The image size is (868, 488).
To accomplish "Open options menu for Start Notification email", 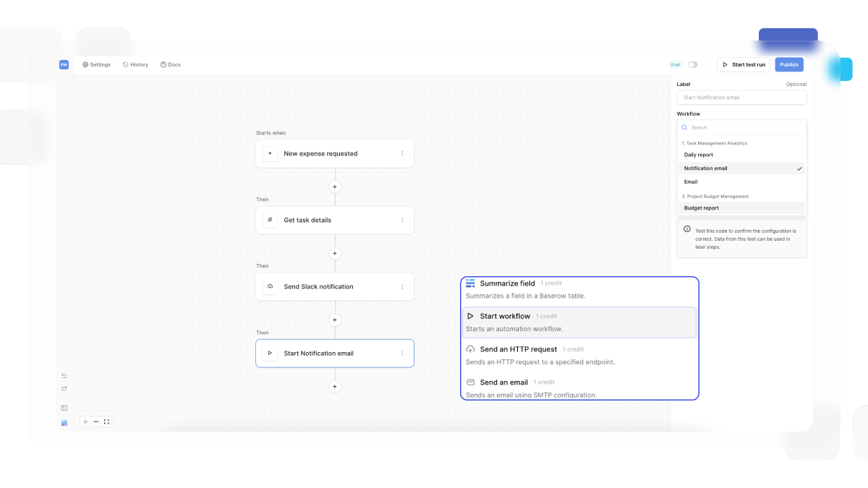I will point(402,354).
